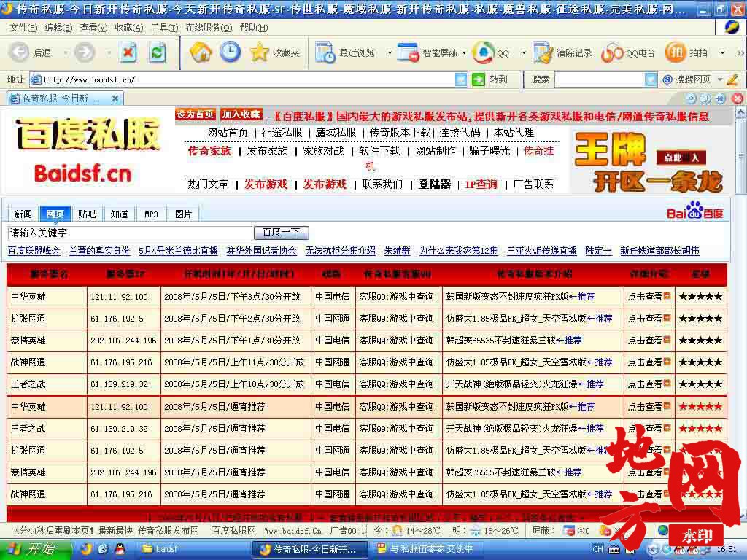Open the History clock icon
The image size is (747, 560).
(230, 52)
